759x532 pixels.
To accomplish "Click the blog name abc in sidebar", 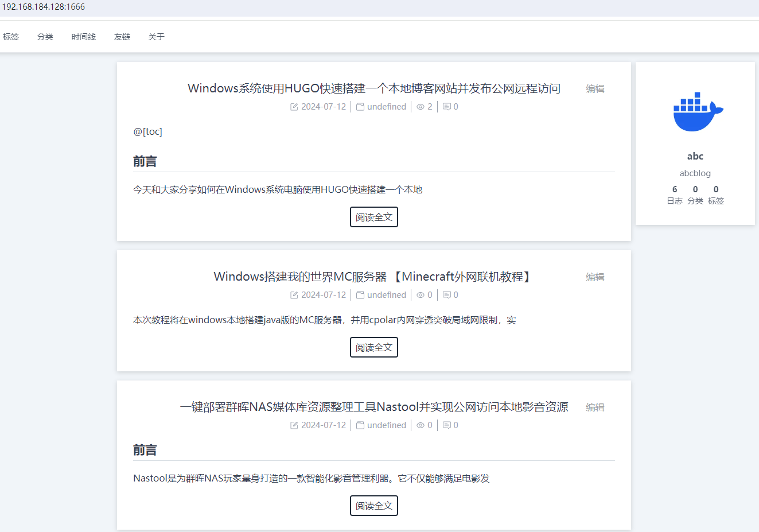I will tap(695, 156).
